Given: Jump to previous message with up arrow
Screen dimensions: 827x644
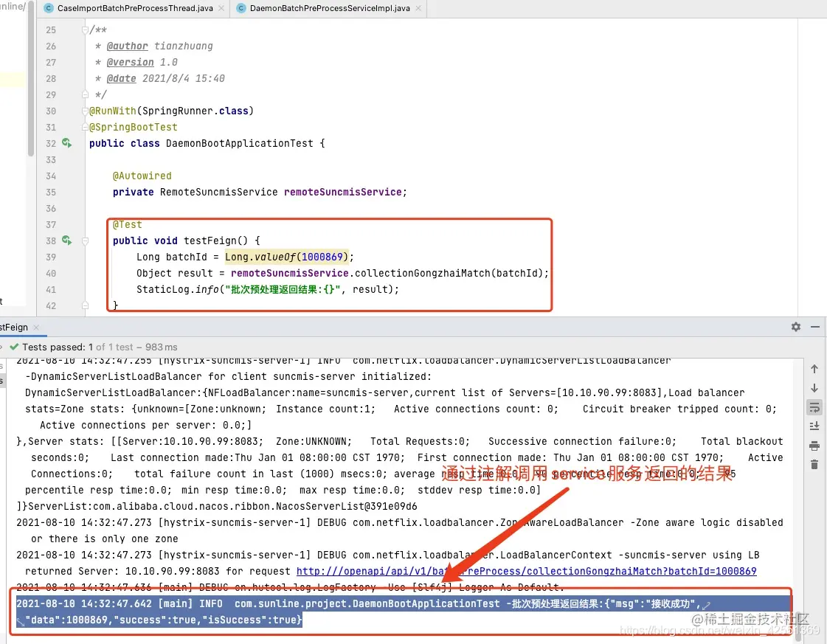Looking at the screenshot, I should tap(814, 367).
